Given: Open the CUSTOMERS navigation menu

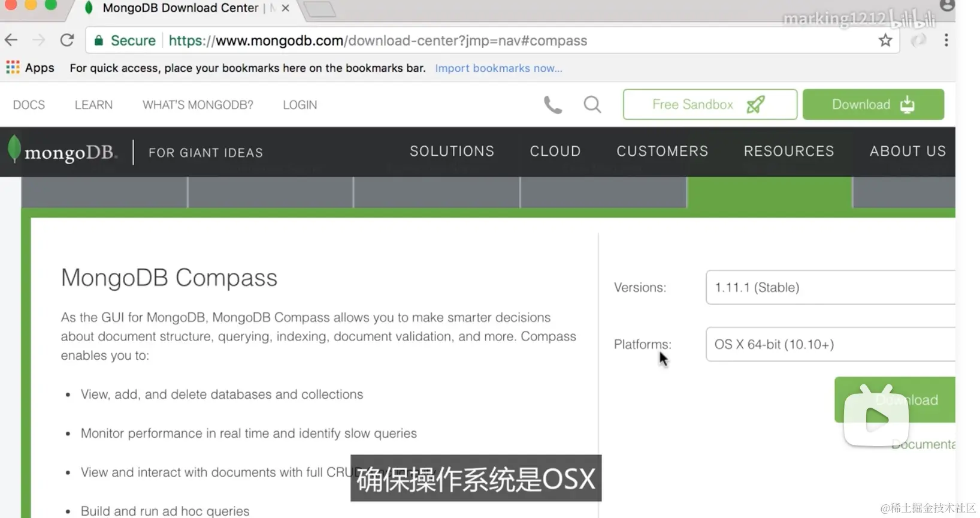Looking at the screenshot, I should [x=663, y=151].
